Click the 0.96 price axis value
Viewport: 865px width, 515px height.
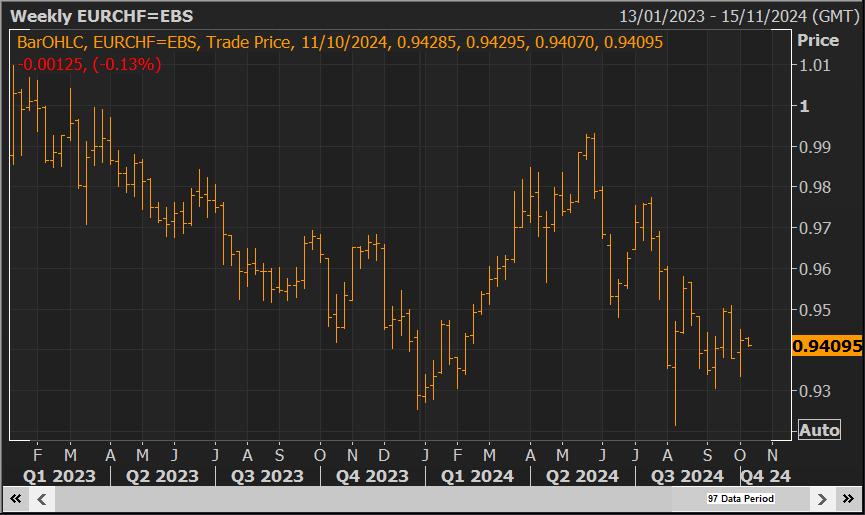coord(814,269)
